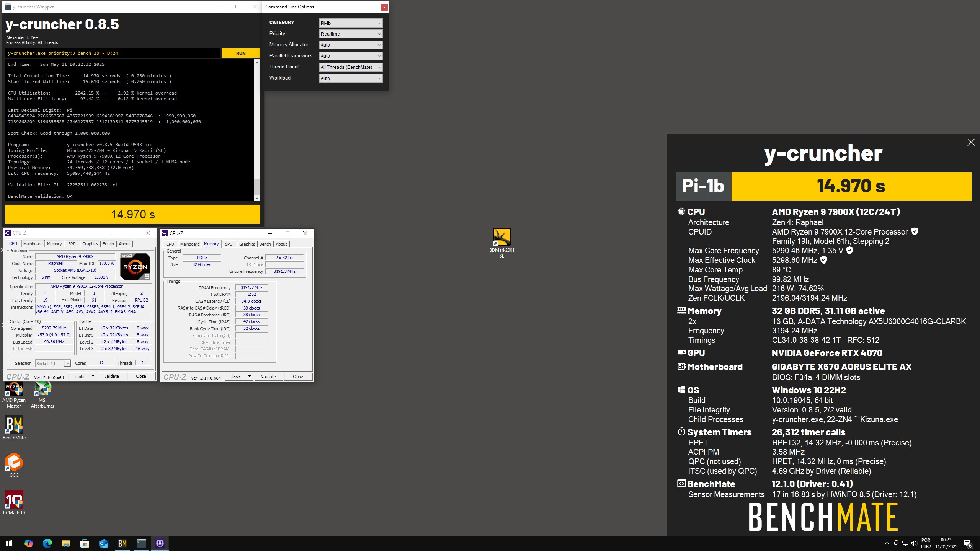Click the RUN button in y-cruncher Wrapper
Image resolution: width=980 pixels, height=551 pixels.
pos(241,53)
